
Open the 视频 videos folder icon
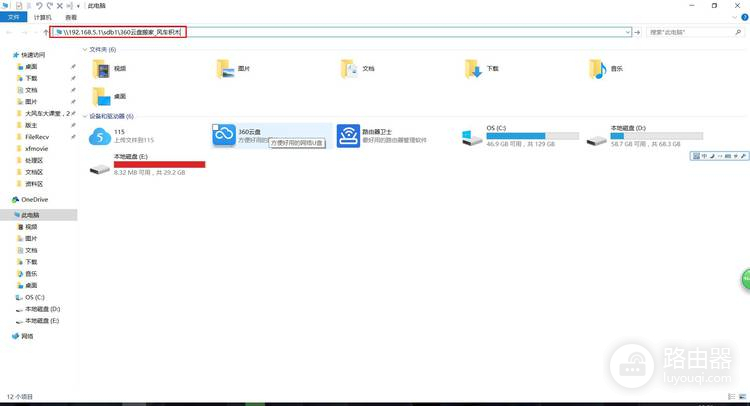coord(101,69)
